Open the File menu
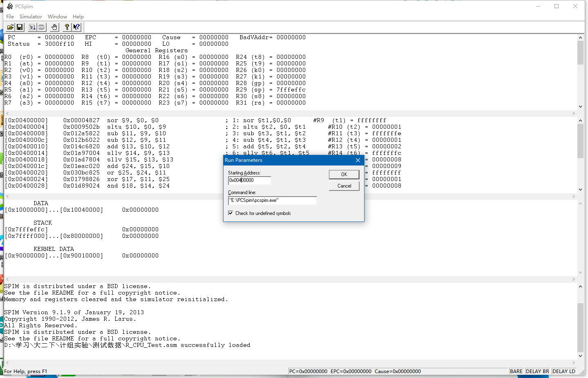The width and height of the screenshot is (588, 378). (x=10, y=17)
